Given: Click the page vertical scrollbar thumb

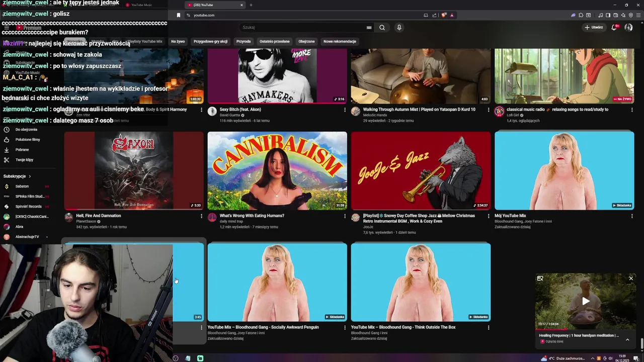Looking at the screenshot, I should click(x=641, y=343).
